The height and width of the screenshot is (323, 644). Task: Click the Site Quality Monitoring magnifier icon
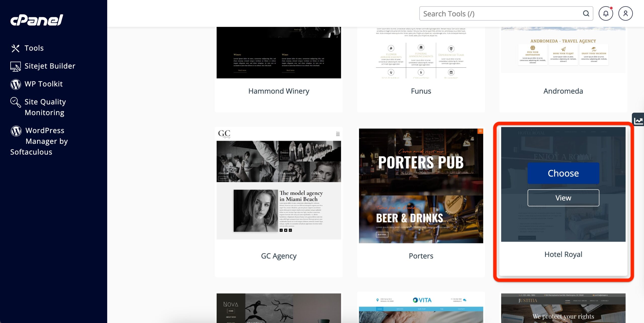coord(15,102)
